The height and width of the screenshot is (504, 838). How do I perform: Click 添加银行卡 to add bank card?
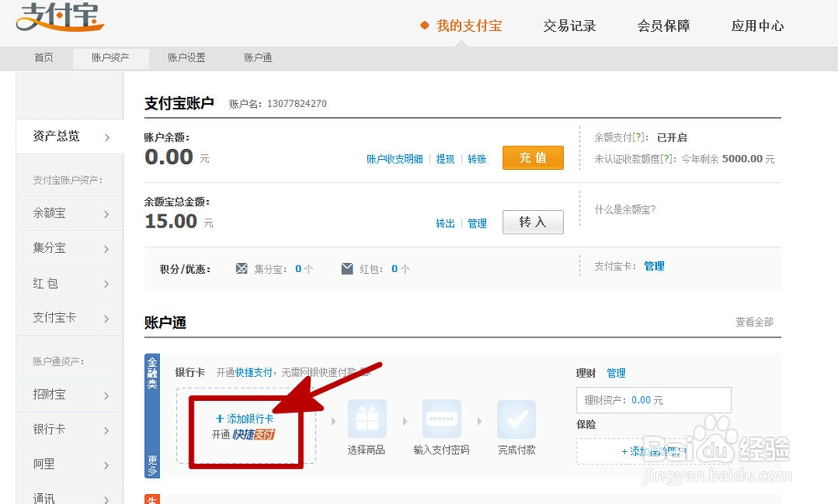[x=245, y=419]
